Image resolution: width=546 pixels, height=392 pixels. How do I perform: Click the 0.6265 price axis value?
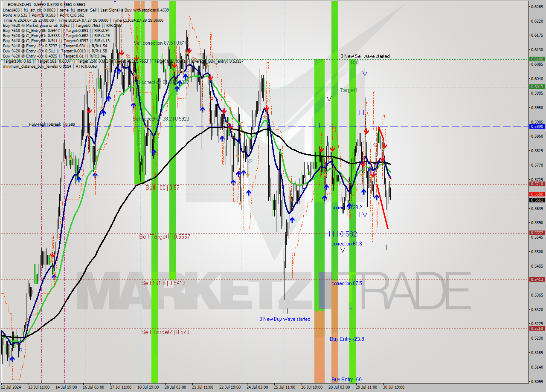coord(537,6)
